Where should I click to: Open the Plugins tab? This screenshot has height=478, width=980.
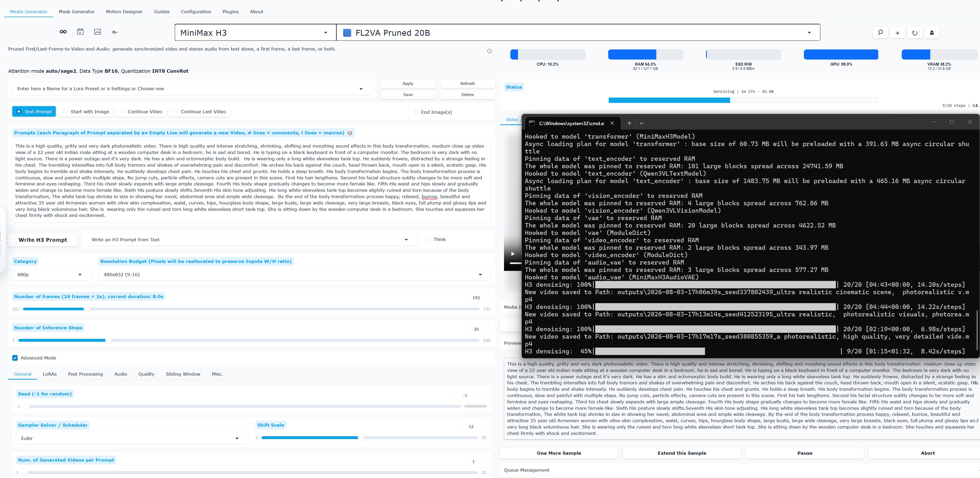point(231,12)
